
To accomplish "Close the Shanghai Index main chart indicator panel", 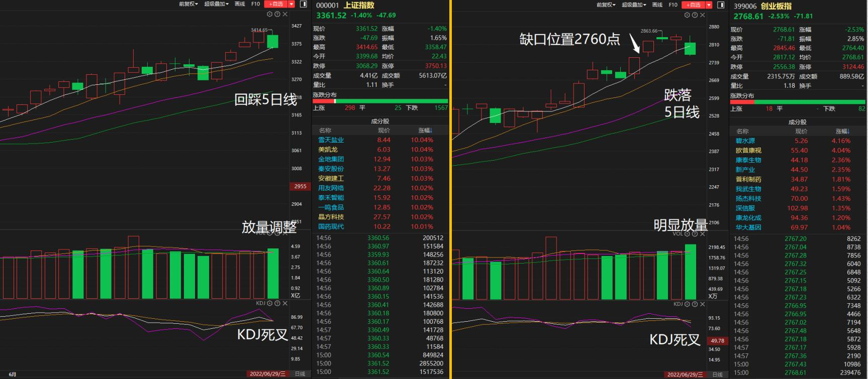I will (285, 15).
